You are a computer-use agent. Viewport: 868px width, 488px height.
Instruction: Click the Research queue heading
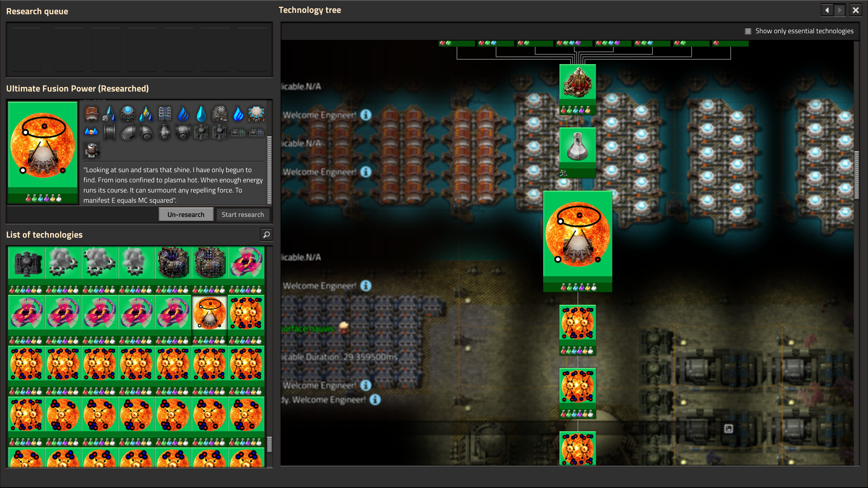tap(37, 12)
